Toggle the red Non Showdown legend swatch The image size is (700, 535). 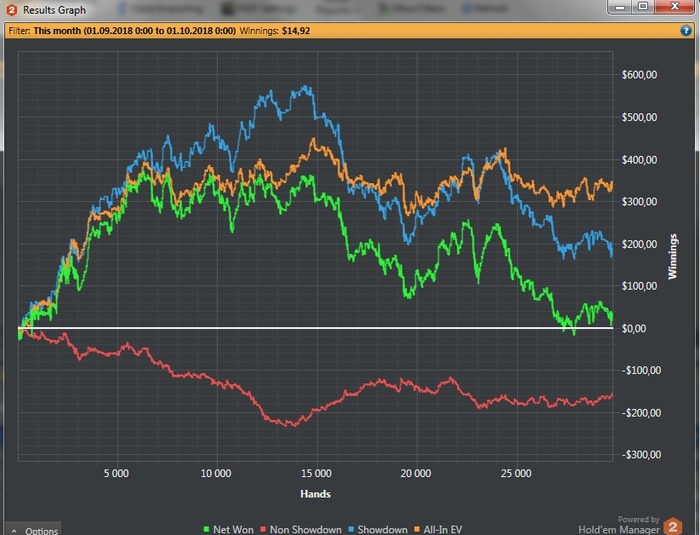(x=263, y=530)
